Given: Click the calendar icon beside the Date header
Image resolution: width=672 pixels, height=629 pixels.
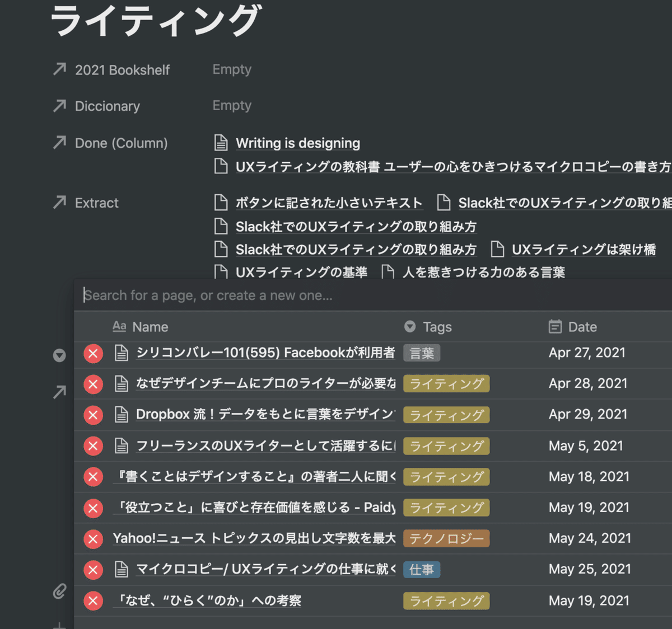Looking at the screenshot, I should [554, 326].
